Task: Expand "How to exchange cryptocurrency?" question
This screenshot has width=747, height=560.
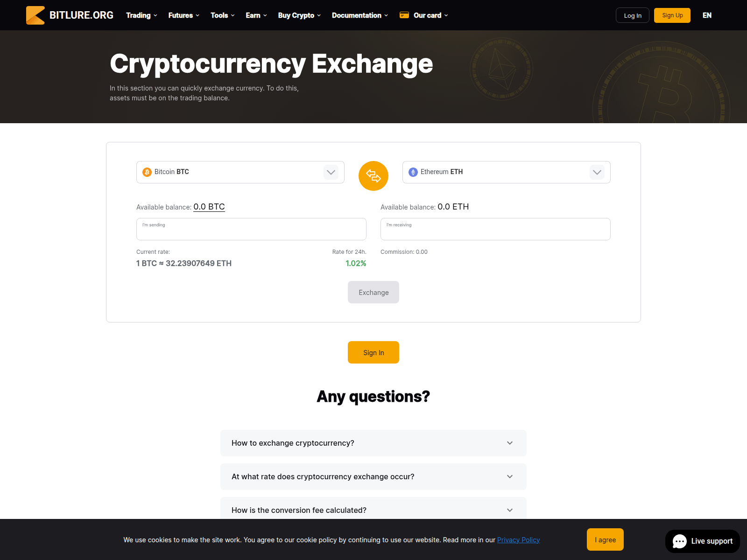Action: click(373, 443)
